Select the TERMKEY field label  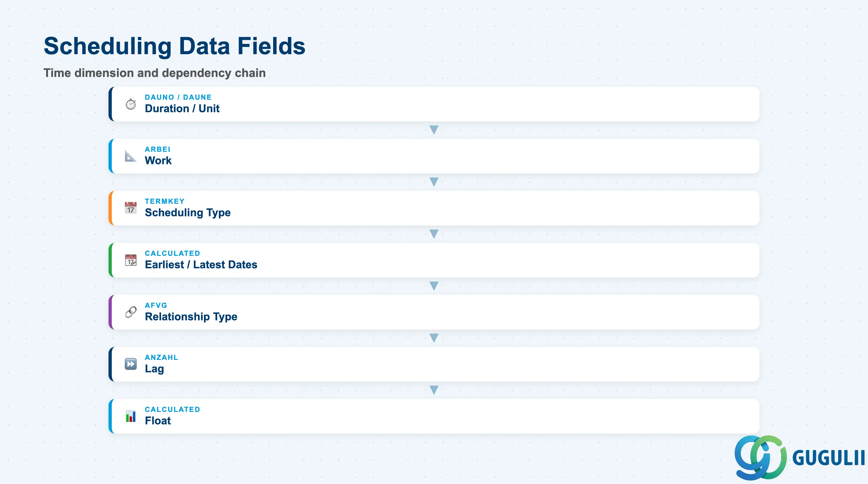pos(165,201)
